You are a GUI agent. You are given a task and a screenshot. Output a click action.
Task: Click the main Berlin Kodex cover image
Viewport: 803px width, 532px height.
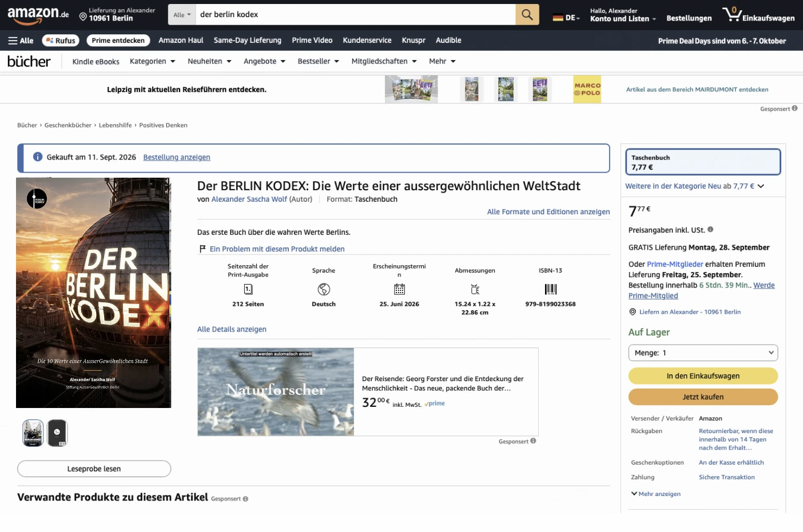(x=93, y=293)
